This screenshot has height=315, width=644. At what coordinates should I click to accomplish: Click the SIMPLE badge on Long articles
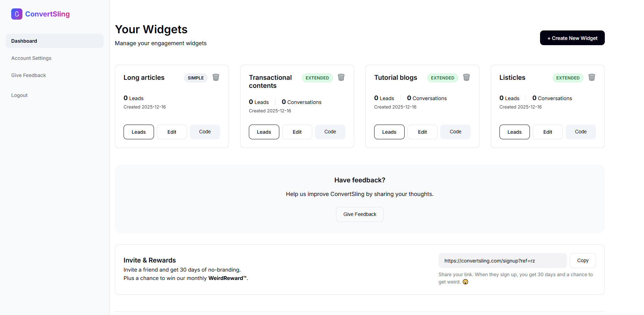pyautogui.click(x=195, y=78)
